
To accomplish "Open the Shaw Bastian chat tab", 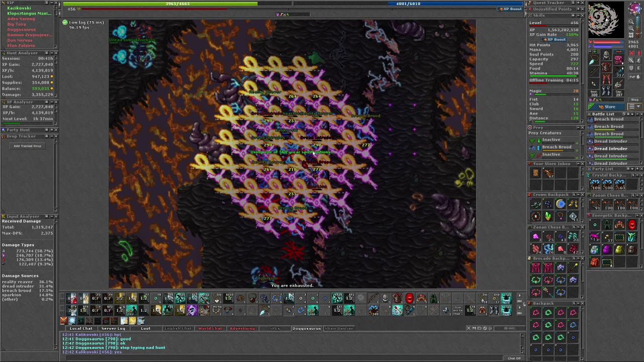I will 339,328.
